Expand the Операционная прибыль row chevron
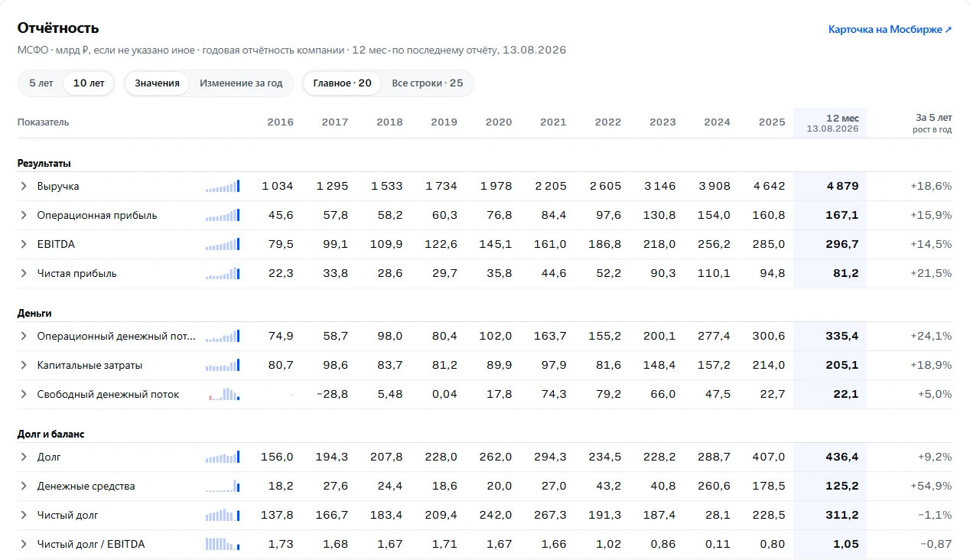This screenshot has width=970, height=560. [24, 215]
